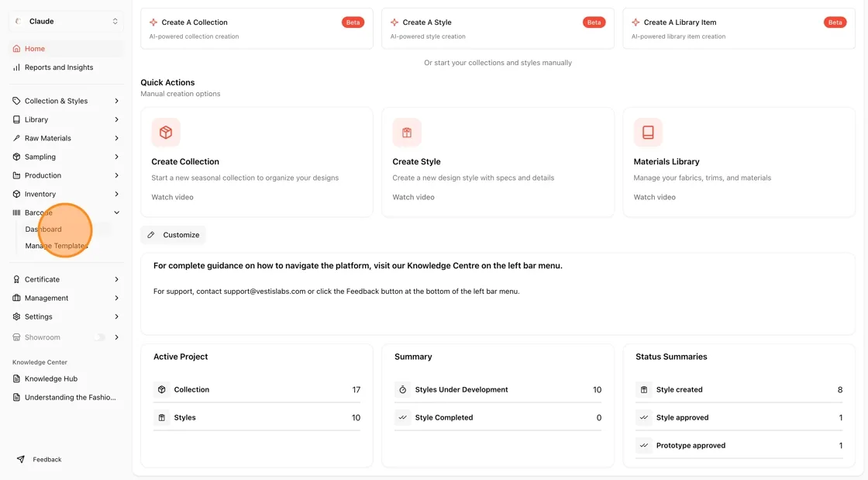Click the Settings gear icon
Screen dimensions: 868x480
coord(16,316)
